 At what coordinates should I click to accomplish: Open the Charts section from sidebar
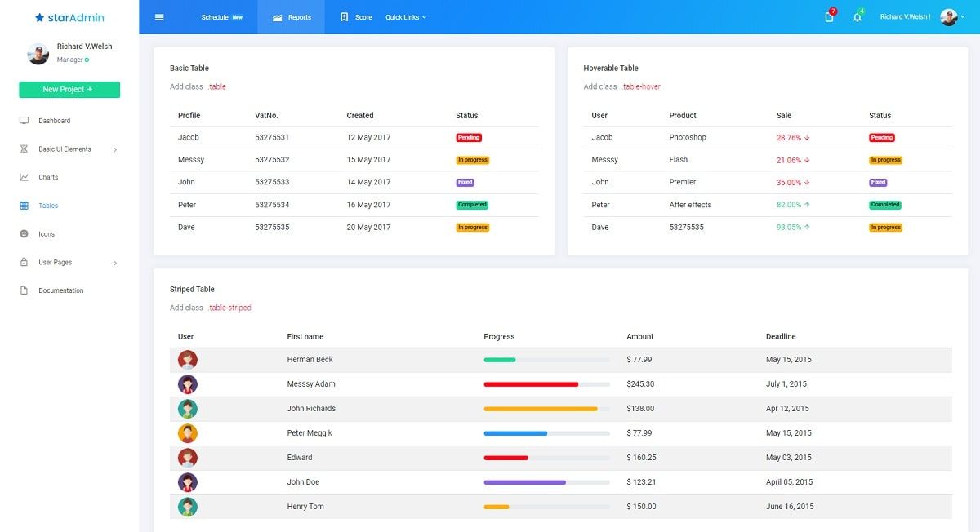[47, 177]
